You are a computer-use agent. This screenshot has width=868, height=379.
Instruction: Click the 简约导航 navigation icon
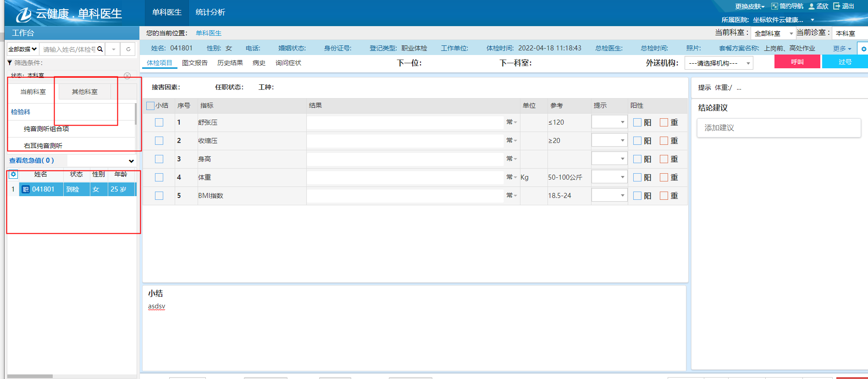point(774,6)
